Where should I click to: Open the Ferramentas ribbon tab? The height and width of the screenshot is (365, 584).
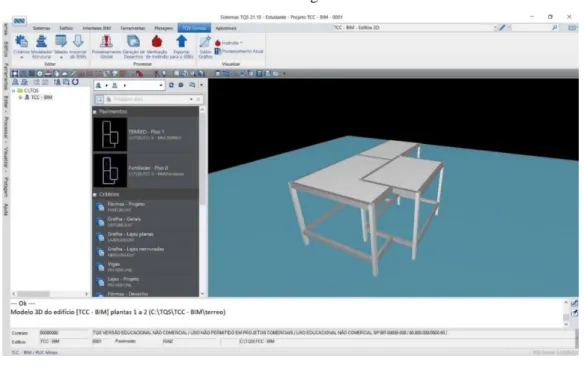tap(133, 28)
